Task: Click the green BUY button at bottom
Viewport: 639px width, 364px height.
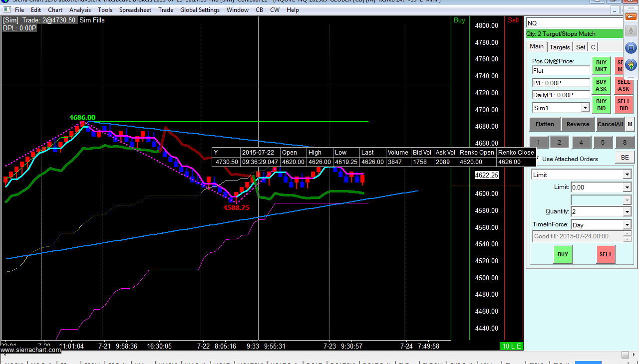Action: [x=563, y=254]
